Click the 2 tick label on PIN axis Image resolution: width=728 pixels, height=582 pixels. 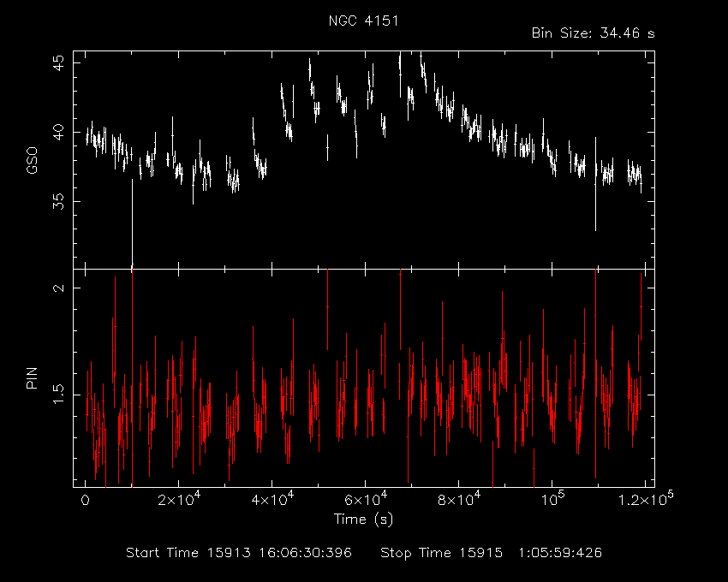[x=59, y=288]
